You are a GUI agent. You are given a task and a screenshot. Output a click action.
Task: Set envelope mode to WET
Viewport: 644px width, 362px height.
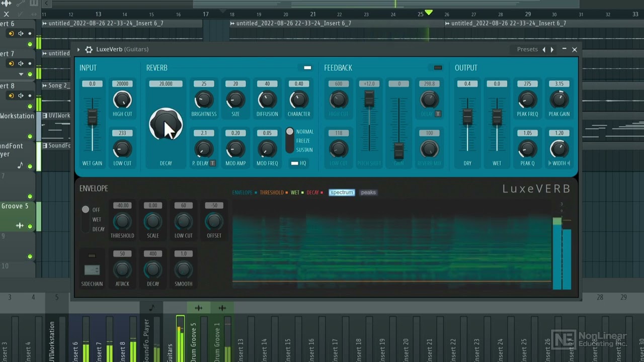click(x=97, y=220)
